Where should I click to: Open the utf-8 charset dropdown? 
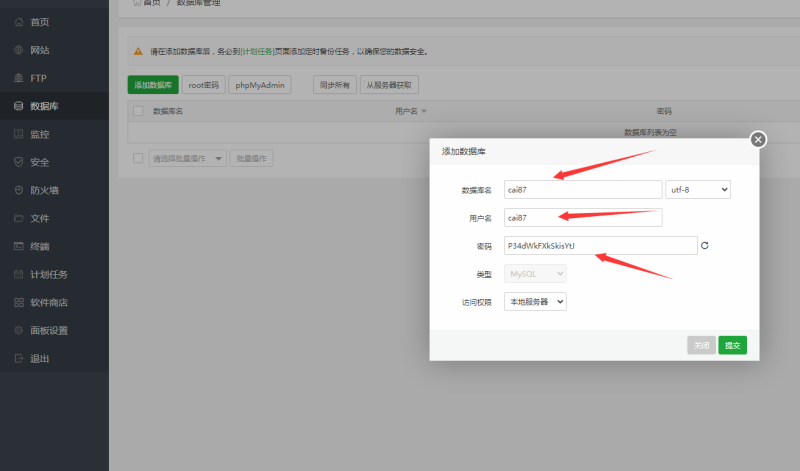(x=698, y=189)
